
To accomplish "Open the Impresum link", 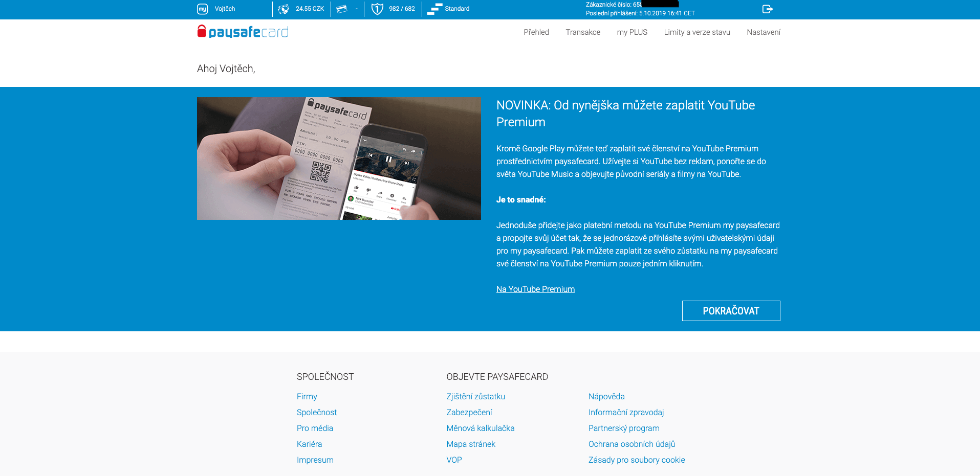I will tap(315, 460).
